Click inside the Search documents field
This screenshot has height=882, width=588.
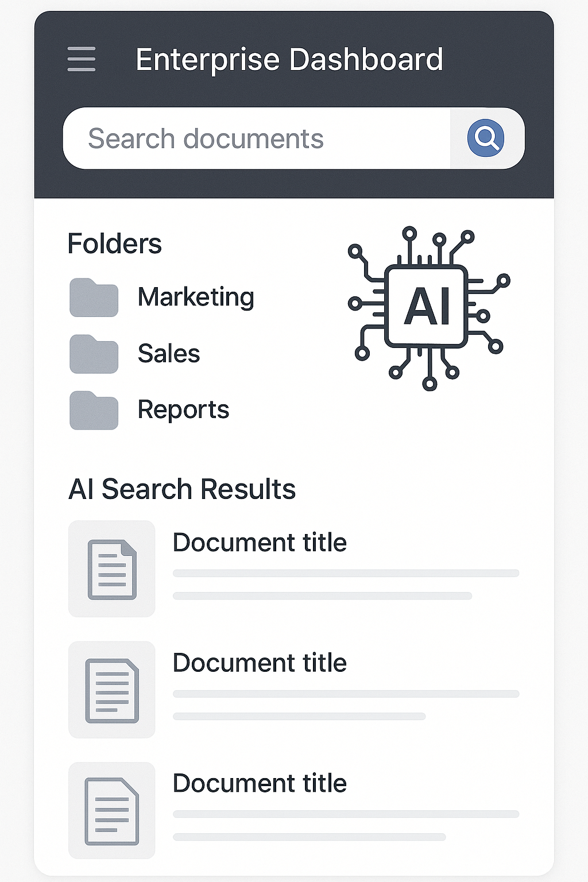tap(230, 138)
